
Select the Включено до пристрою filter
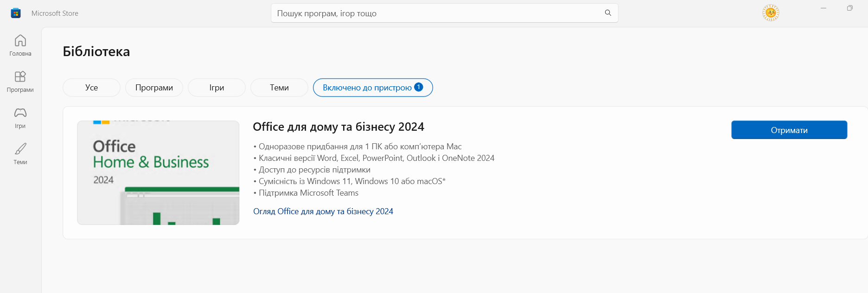coord(373,88)
